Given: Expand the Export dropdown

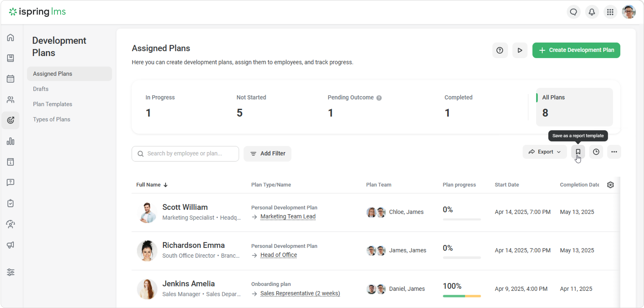Looking at the screenshot, I should pyautogui.click(x=545, y=152).
